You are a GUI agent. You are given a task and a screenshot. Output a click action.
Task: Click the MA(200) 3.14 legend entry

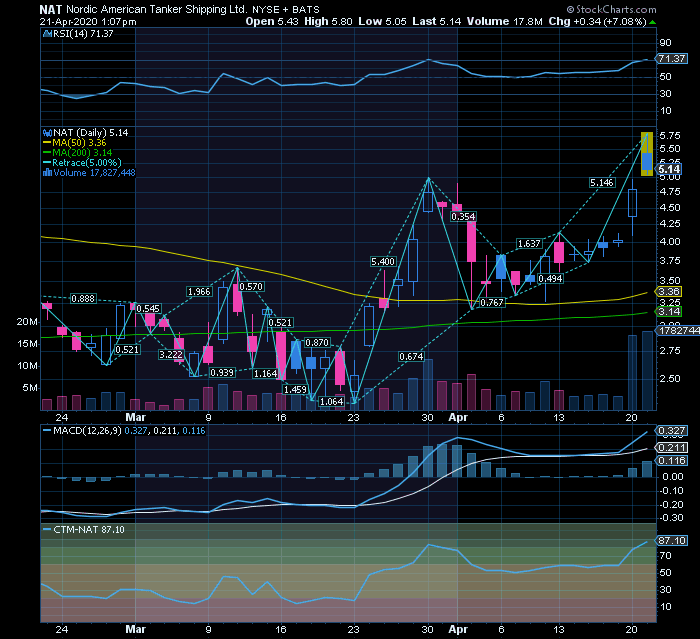pyautogui.click(x=78, y=153)
